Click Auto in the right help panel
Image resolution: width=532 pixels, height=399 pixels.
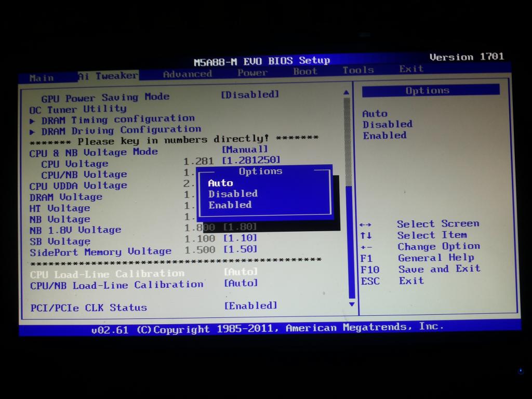click(375, 114)
